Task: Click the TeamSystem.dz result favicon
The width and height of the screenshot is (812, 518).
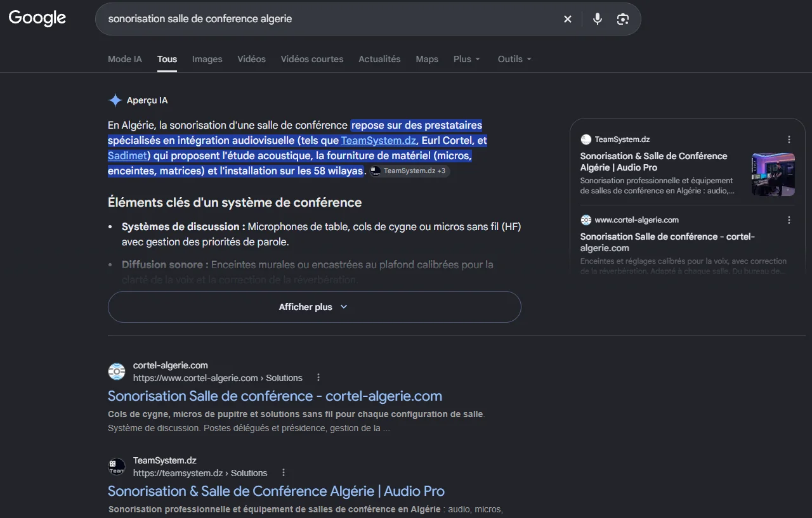Action: pos(117,467)
